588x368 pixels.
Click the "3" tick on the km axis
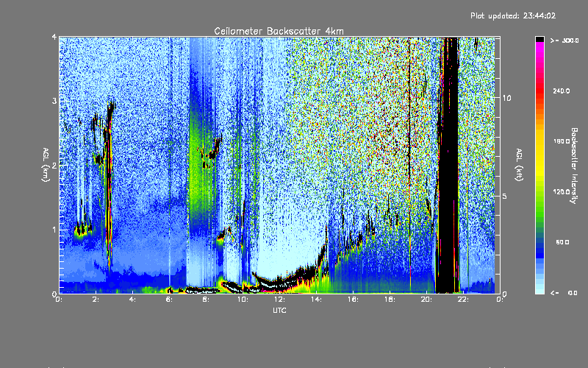click(x=54, y=101)
